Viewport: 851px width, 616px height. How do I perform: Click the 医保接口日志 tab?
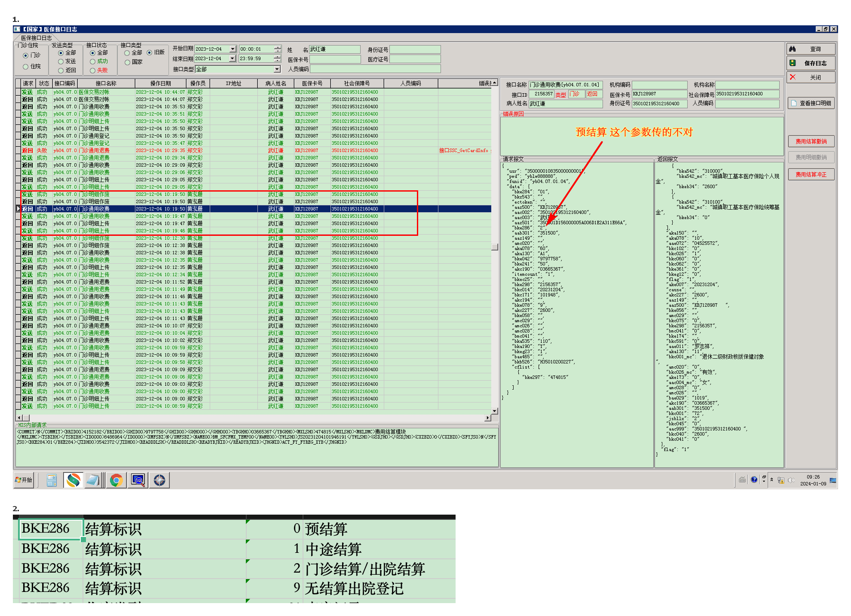coord(36,38)
